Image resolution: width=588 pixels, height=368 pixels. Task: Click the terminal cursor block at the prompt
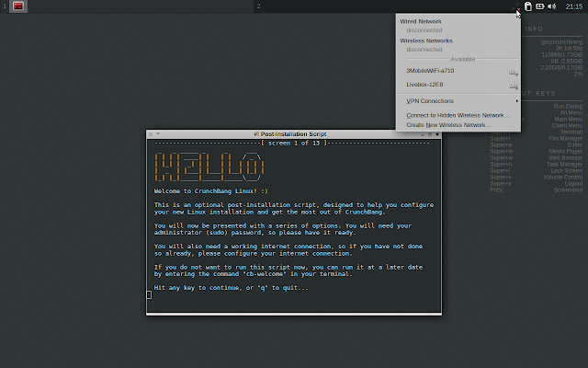(x=149, y=294)
